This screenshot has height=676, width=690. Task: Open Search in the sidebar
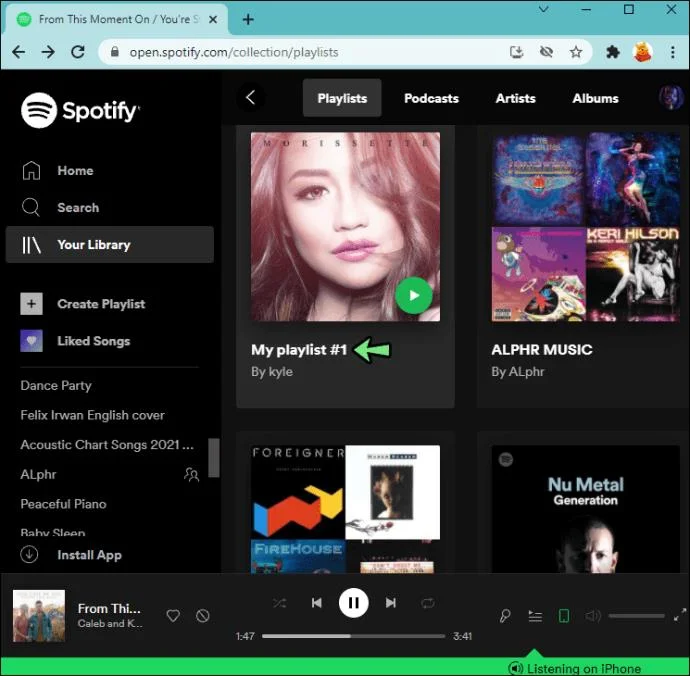click(x=60, y=207)
